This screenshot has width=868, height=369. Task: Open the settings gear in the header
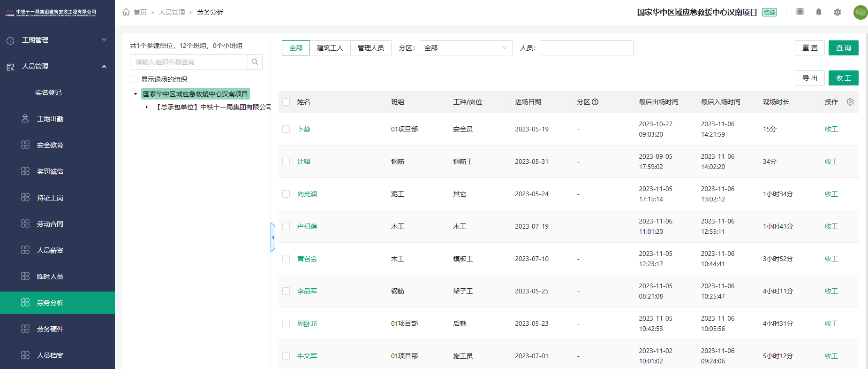(838, 12)
